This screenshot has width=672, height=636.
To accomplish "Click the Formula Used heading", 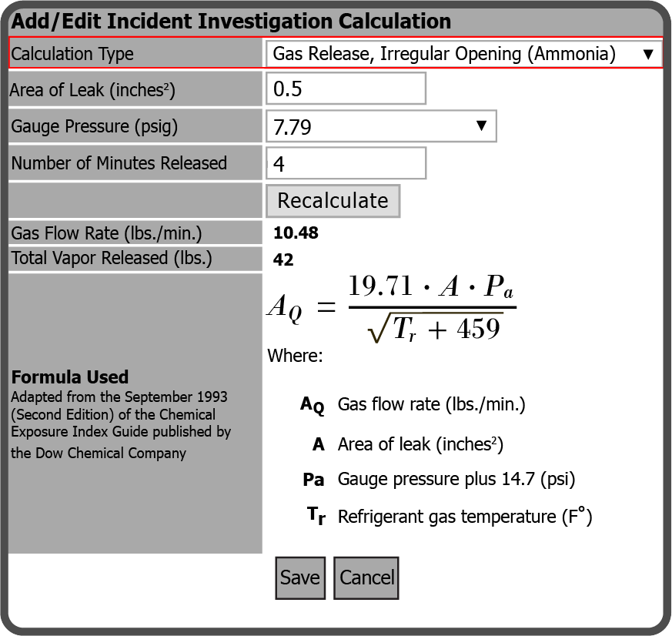I will (70, 377).
